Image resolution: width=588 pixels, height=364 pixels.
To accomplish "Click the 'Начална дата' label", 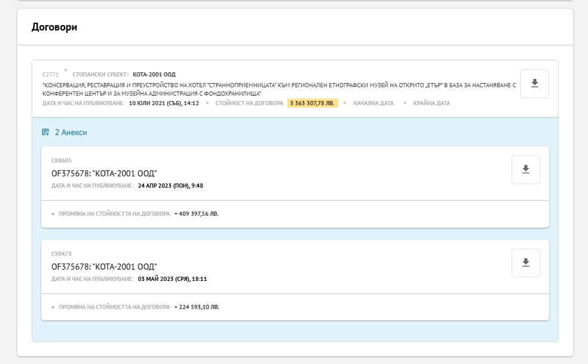I will (x=373, y=103).
